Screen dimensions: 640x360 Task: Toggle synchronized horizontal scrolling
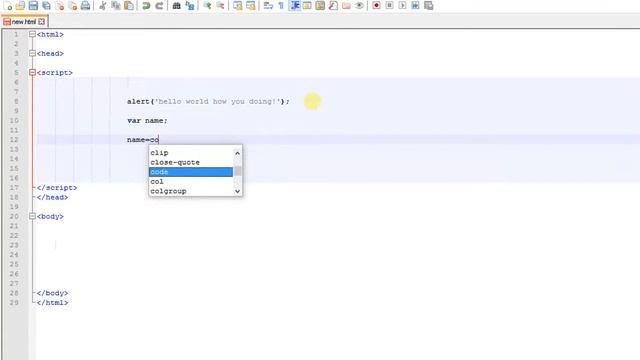coord(251,5)
